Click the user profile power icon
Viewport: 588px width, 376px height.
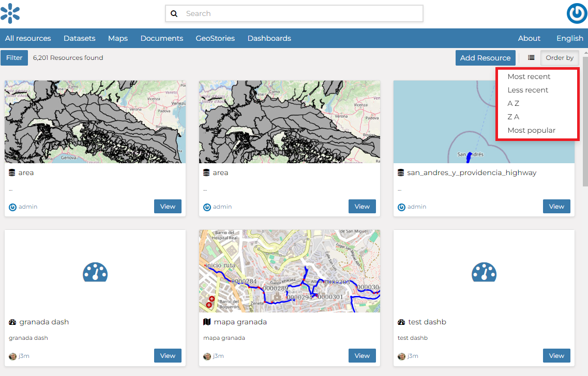point(577,13)
